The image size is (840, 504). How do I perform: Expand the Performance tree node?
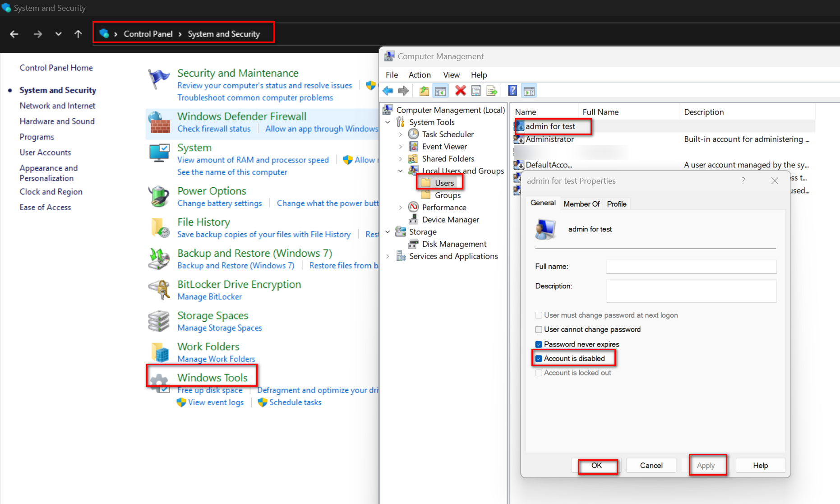pos(400,208)
